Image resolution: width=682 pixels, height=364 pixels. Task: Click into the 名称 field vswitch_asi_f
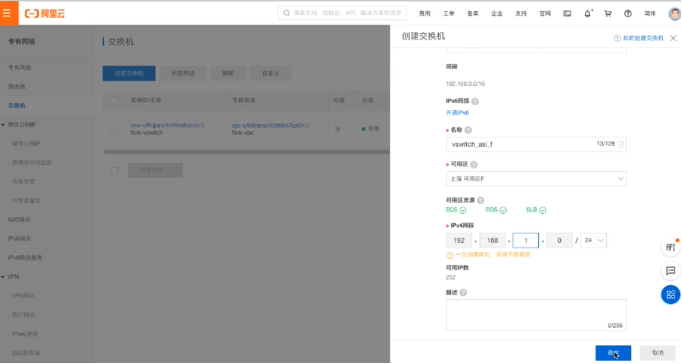pos(536,144)
